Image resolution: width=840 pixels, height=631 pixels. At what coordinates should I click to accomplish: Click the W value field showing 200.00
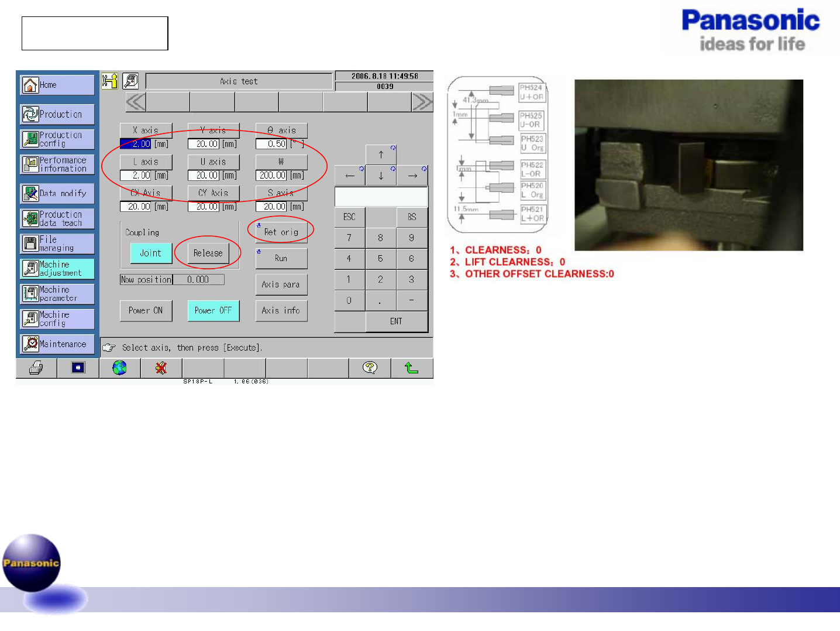point(271,175)
